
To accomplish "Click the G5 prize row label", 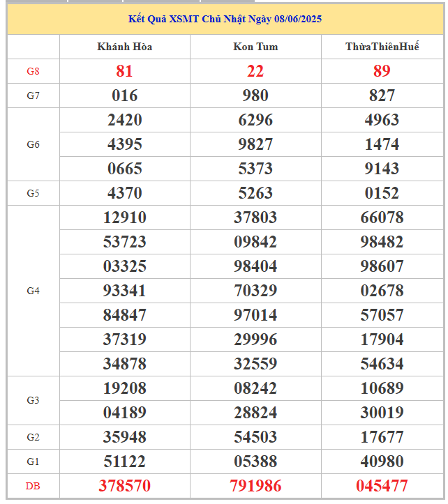I will click(x=33, y=193).
